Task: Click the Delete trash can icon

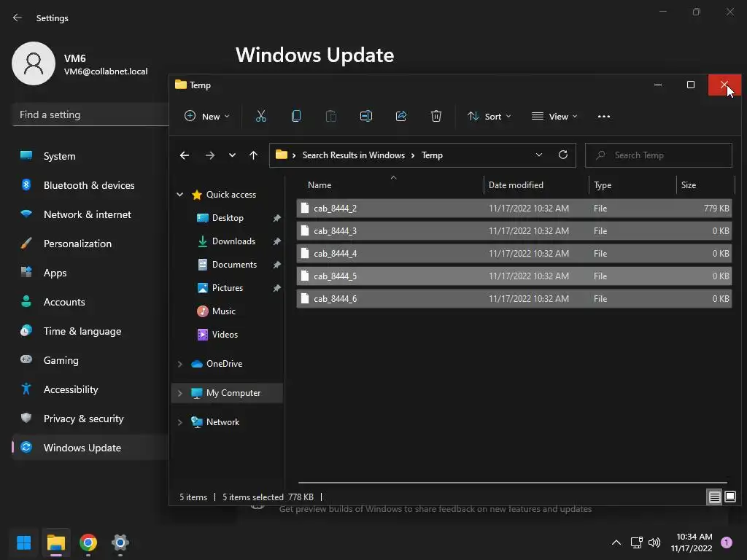Action: pyautogui.click(x=436, y=116)
